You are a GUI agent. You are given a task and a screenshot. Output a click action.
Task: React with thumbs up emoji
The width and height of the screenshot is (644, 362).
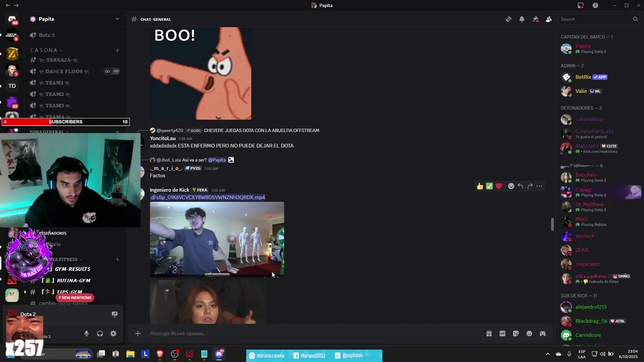480,186
